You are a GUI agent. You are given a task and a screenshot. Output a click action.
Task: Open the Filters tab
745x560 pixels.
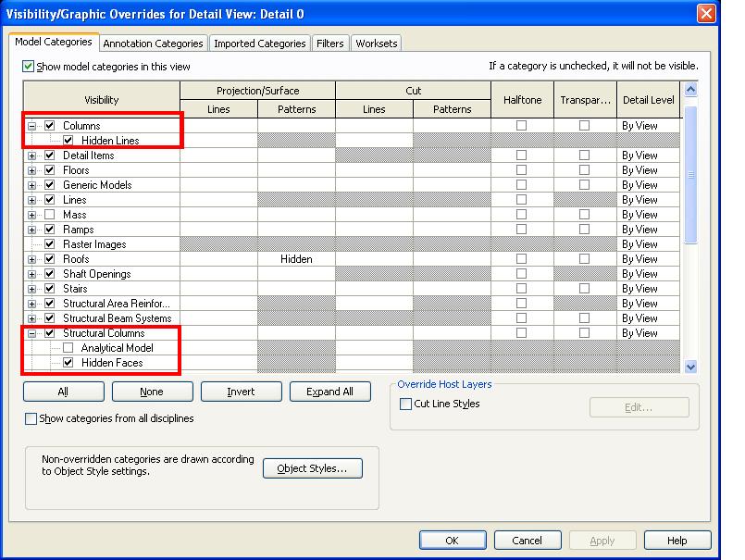coord(329,44)
